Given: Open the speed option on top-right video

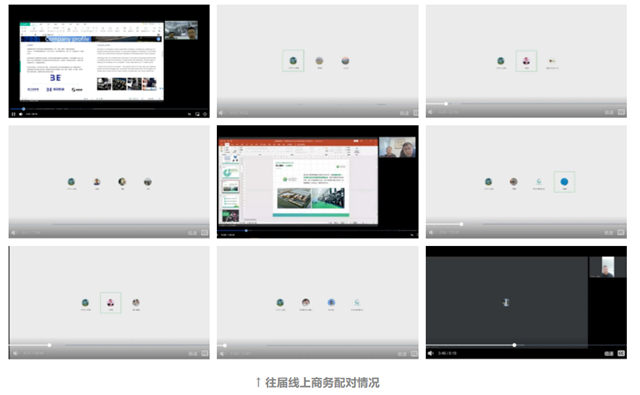Looking at the screenshot, I should tap(609, 112).
